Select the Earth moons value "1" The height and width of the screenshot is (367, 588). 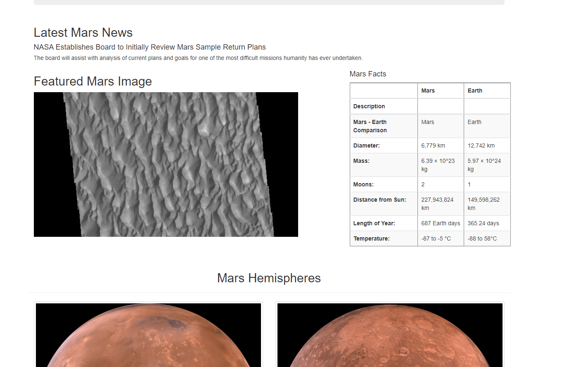coord(469,184)
